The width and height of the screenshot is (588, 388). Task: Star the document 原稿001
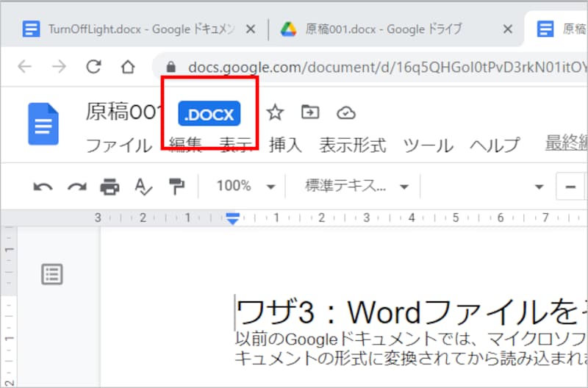coord(275,112)
